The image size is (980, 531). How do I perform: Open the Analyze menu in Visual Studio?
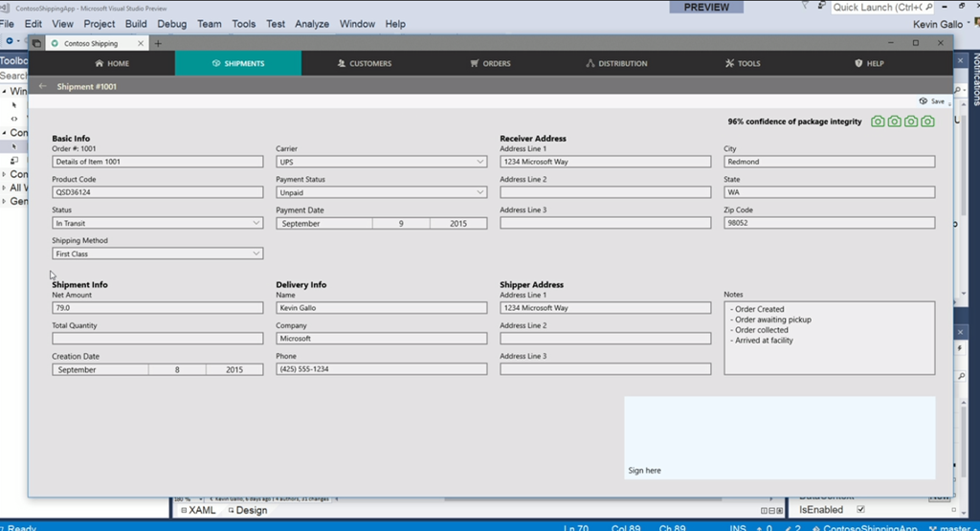pyautogui.click(x=312, y=24)
